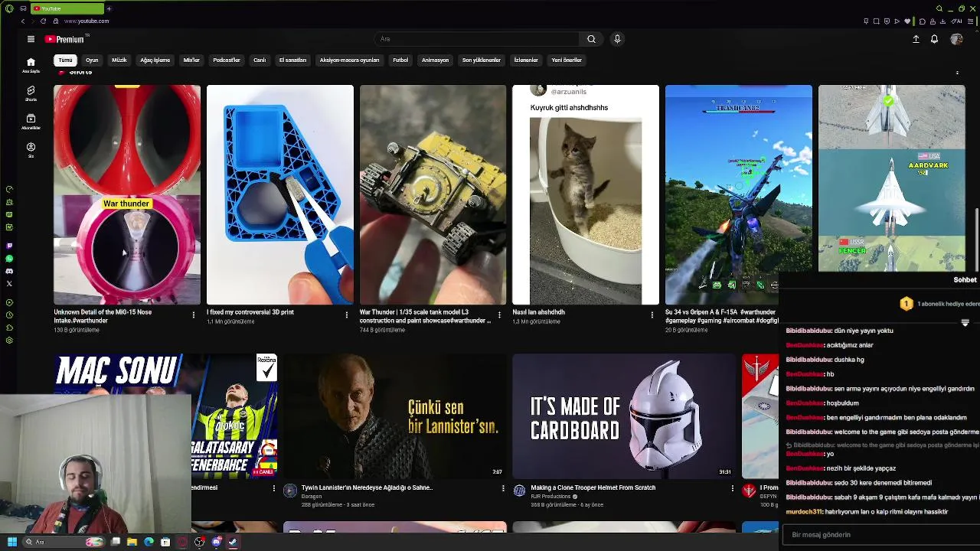Select the Mix'ler filter chip
This screenshot has width=980, height=551.
[x=191, y=60]
